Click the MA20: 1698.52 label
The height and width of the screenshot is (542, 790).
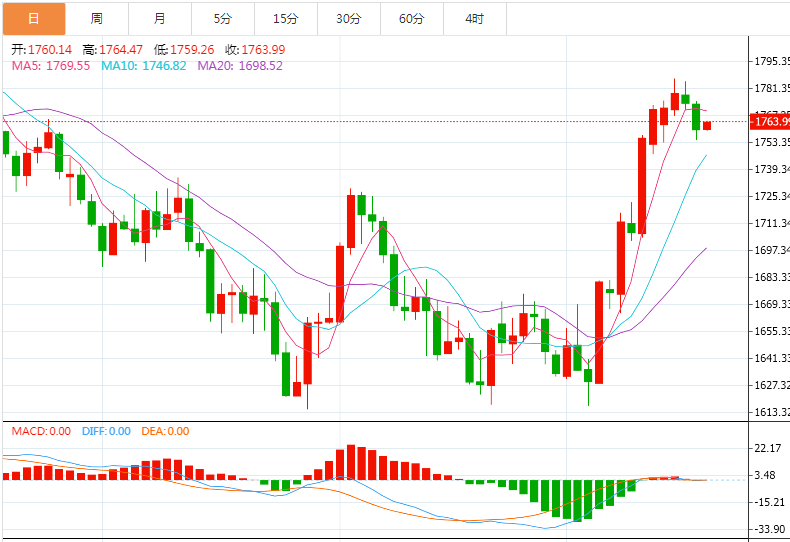[x=240, y=66]
